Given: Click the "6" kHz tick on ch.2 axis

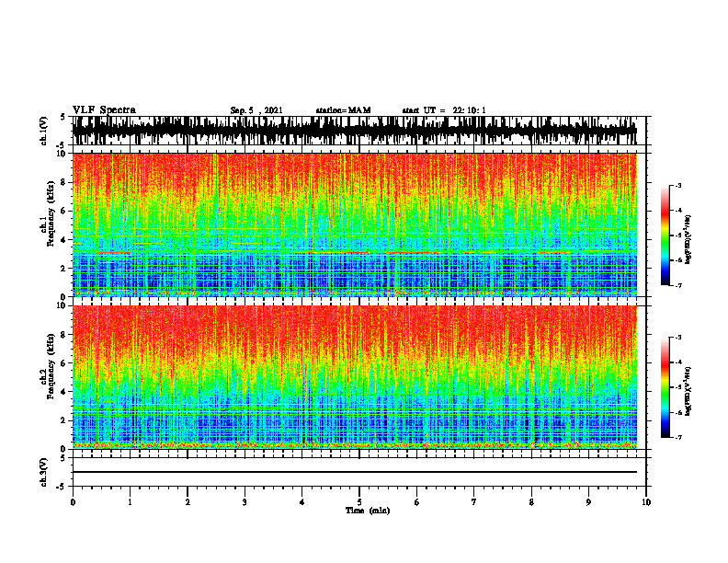Looking at the screenshot, I should coord(63,363).
